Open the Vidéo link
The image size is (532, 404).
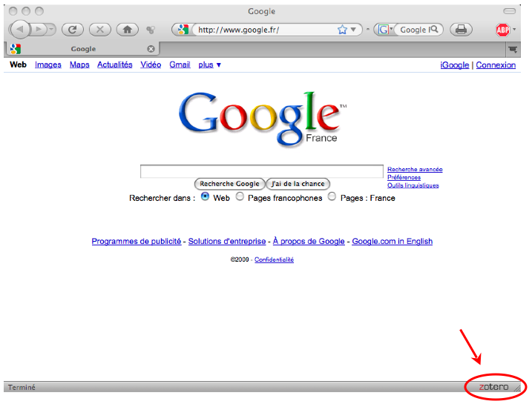(151, 64)
